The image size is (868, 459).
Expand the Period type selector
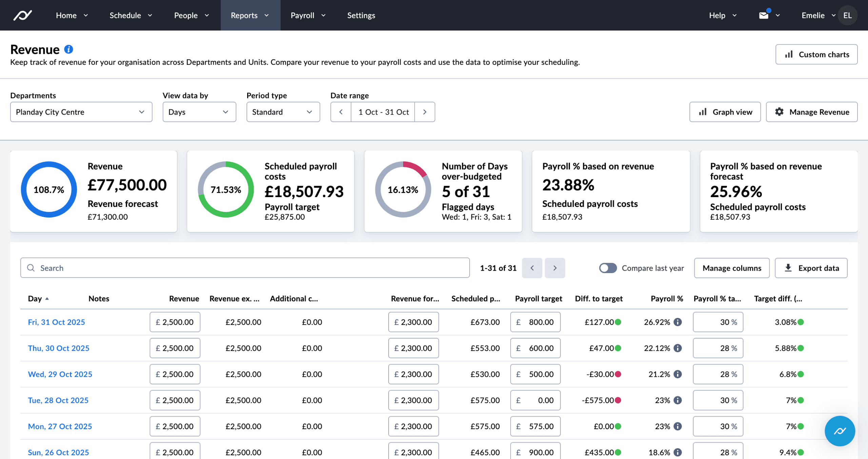coord(283,112)
